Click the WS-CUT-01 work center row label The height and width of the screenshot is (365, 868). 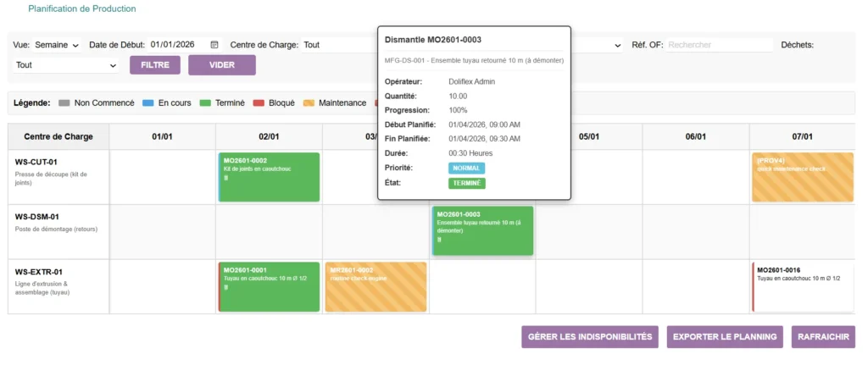click(x=36, y=162)
